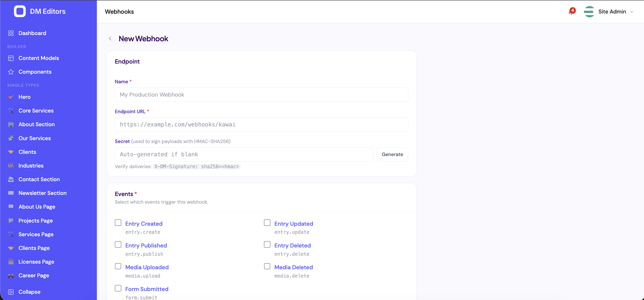Select the Form Submitted checkbox
644x300 pixels.
coord(118,288)
